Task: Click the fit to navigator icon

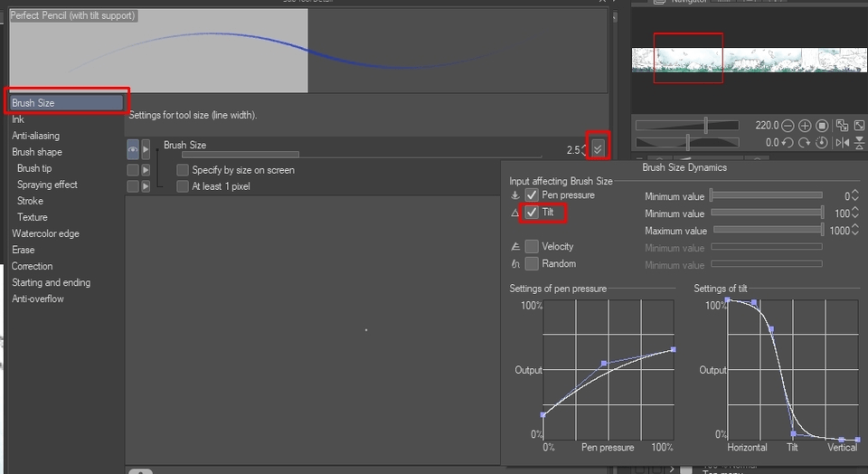Action: click(843, 126)
